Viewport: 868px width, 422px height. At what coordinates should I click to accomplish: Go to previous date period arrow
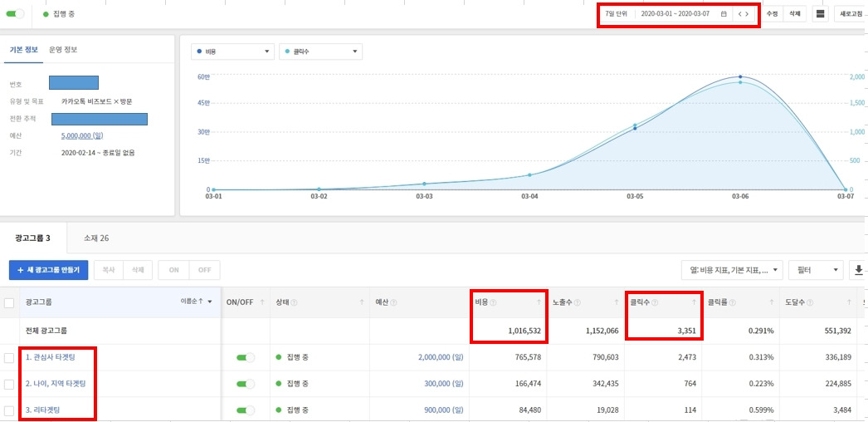(x=739, y=14)
